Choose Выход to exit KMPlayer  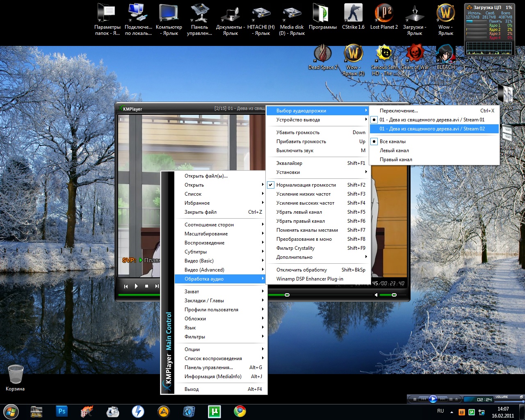[x=192, y=389]
